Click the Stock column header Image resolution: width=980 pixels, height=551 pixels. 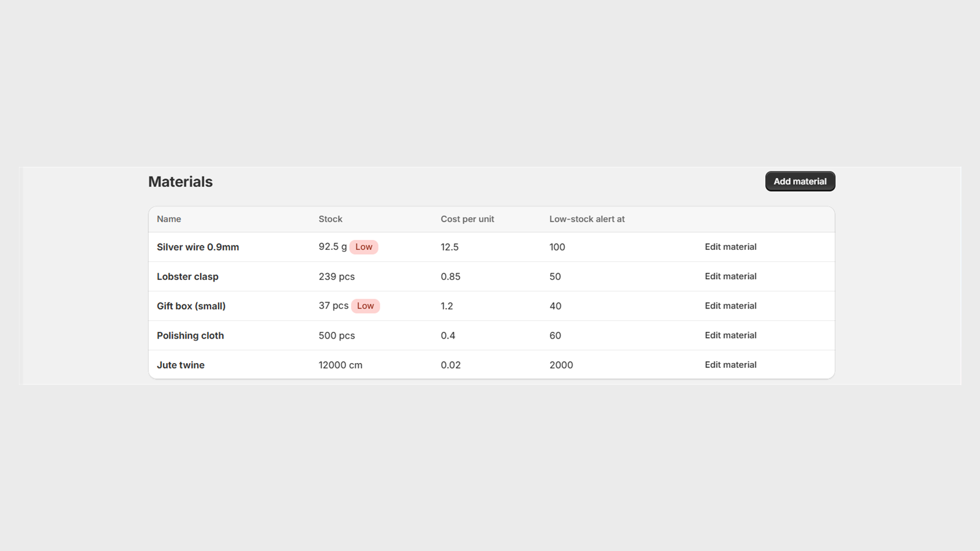tap(330, 219)
